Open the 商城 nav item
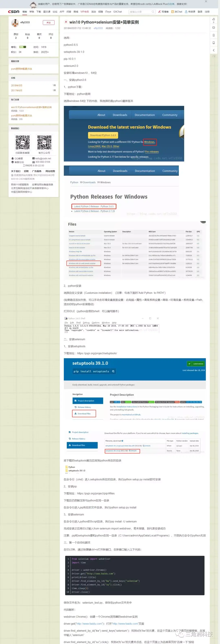Screen dimensions: 220x644 point(76,12)
